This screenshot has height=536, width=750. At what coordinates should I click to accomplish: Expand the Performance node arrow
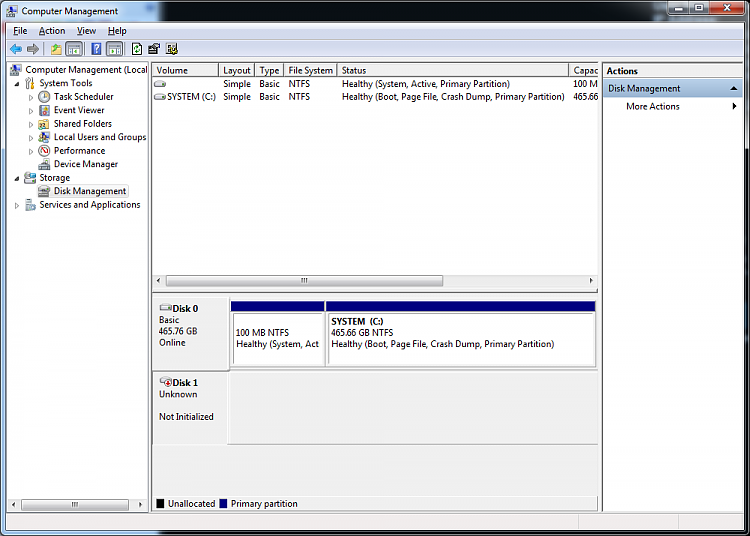click(x=31, y=151)
